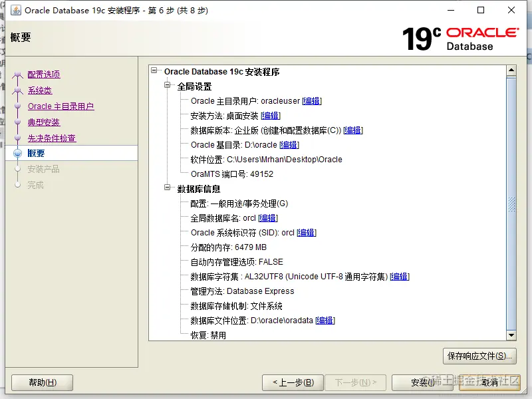
Task: Collapse the 全局设置 tree section
Action: 168,85
